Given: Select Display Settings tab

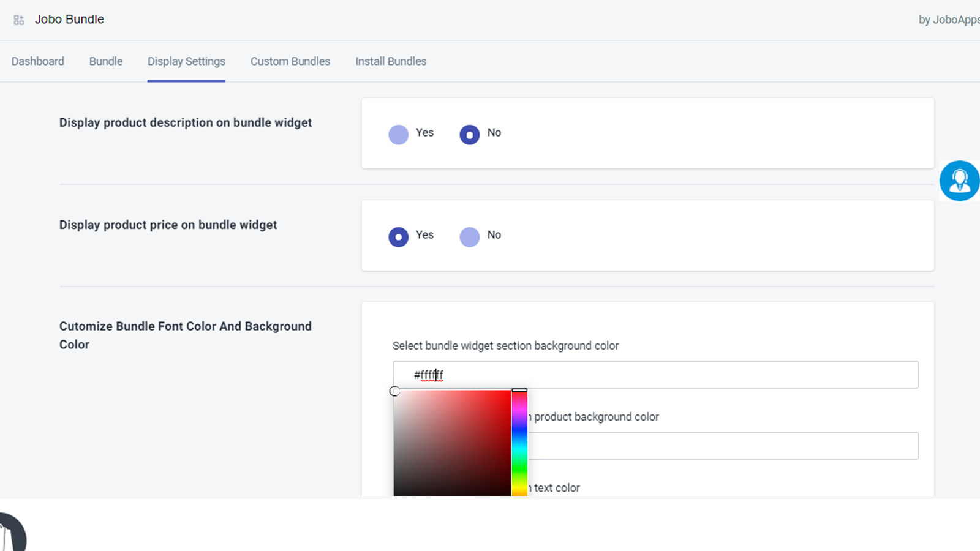Looking at the screenshot, I should 186,61.
